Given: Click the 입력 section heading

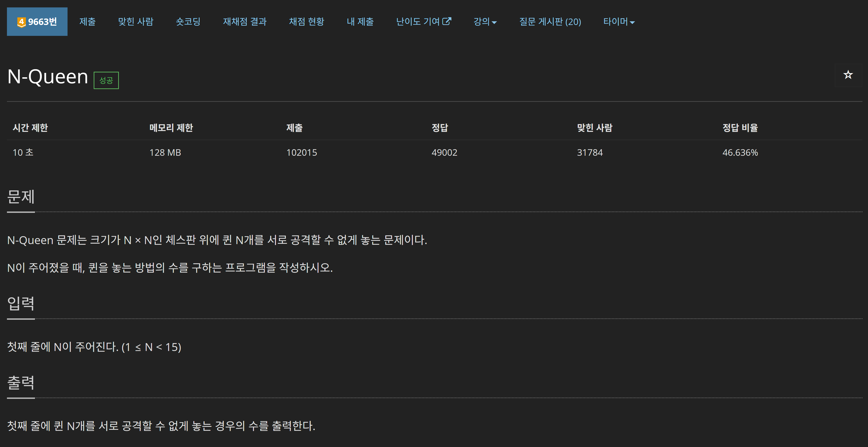Looking at the screenshot, I should (x=21, y=303).
